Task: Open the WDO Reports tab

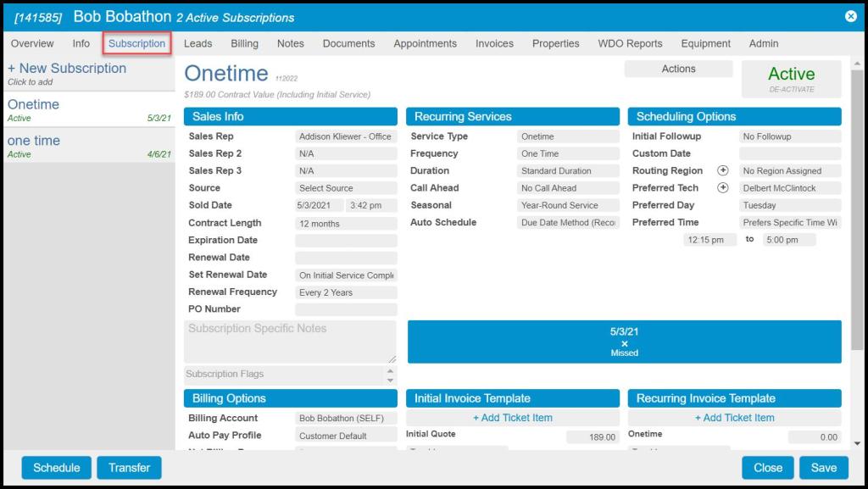Action: (630, 43)
